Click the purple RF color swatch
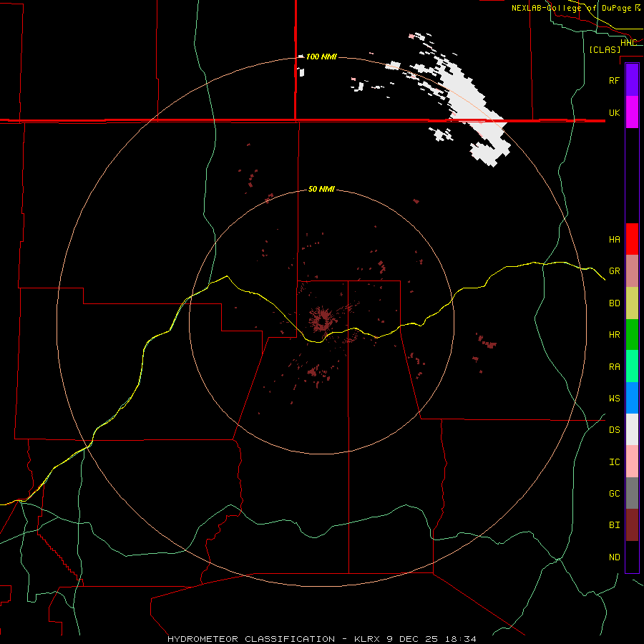 (x=632, y=80)
